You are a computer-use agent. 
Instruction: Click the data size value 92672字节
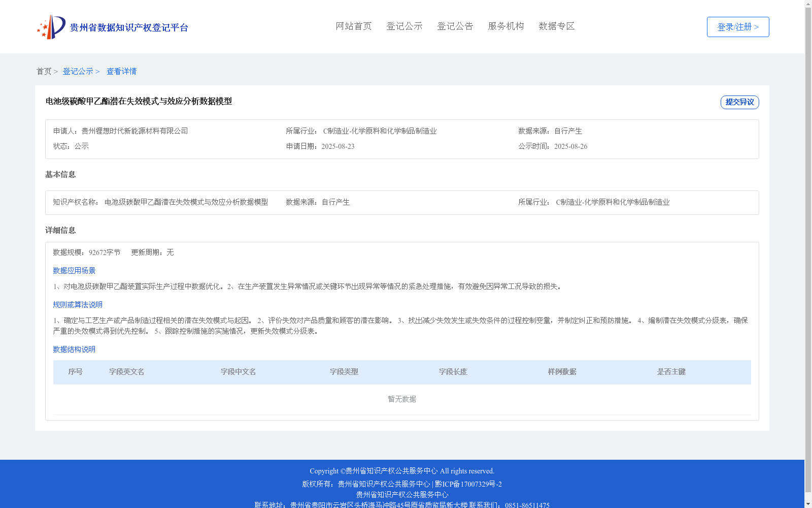click(x=105, y=252)
